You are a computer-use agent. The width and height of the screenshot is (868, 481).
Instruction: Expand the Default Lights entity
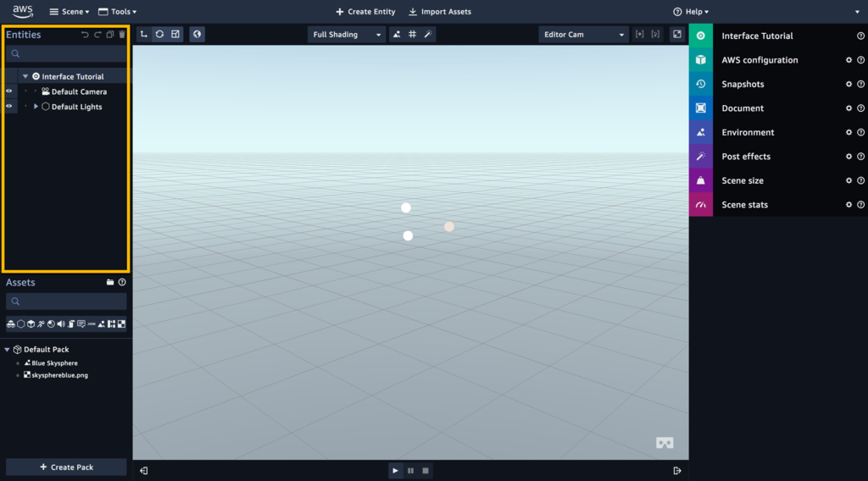point(36,106)
